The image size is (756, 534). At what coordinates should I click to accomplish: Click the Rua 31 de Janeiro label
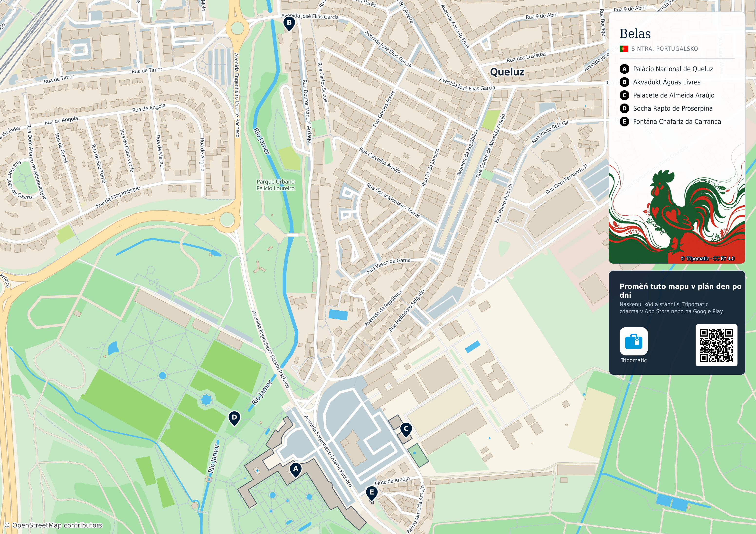pyautogui.click(x=430, y=167)
